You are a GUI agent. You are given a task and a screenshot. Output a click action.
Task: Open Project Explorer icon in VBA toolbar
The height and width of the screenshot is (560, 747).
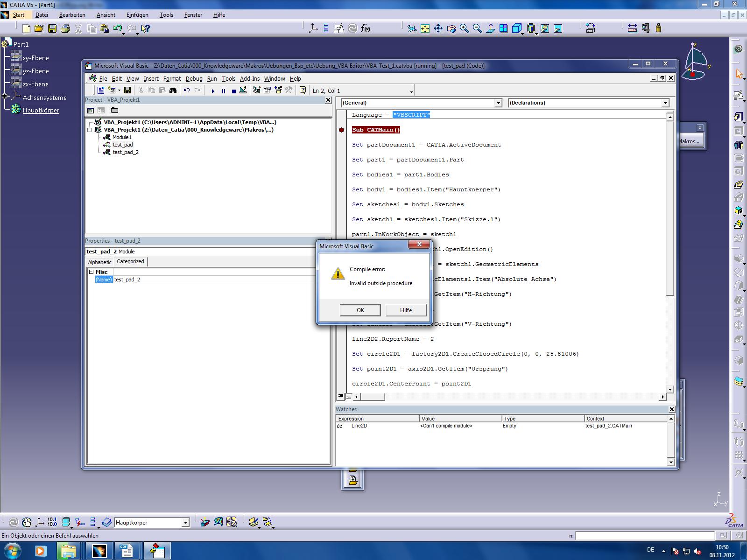256,90
